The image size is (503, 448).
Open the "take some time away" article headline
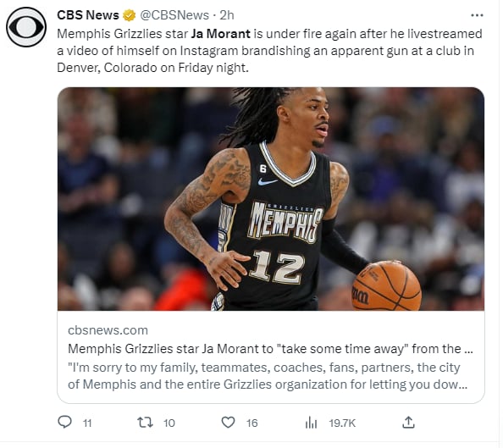click(x=270, y=349)
